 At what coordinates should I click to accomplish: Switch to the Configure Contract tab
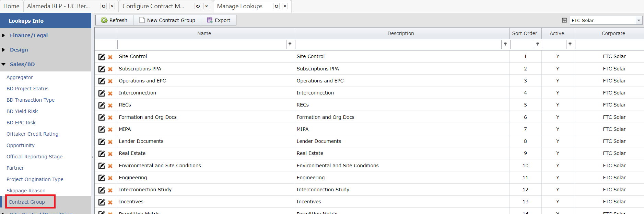pos(153,6)
